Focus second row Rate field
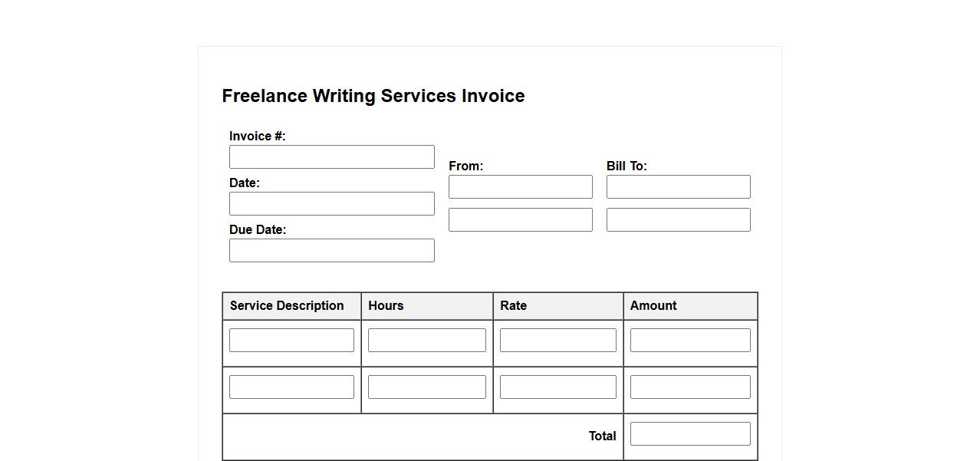The height and width of the screenshot is (461, 980). 557,387
